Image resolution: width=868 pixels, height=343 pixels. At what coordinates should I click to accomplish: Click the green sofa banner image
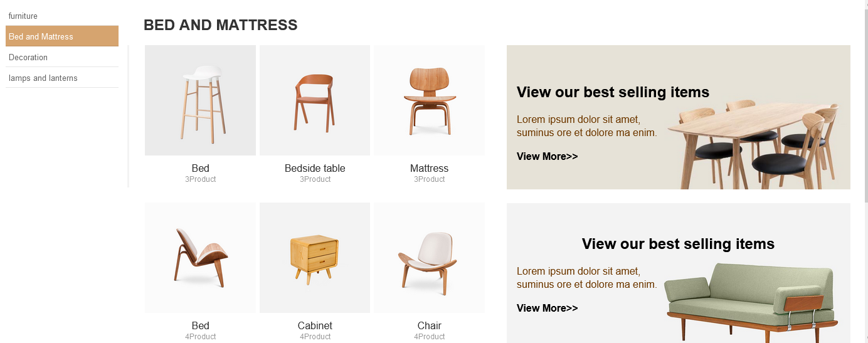tap(750, 301)
